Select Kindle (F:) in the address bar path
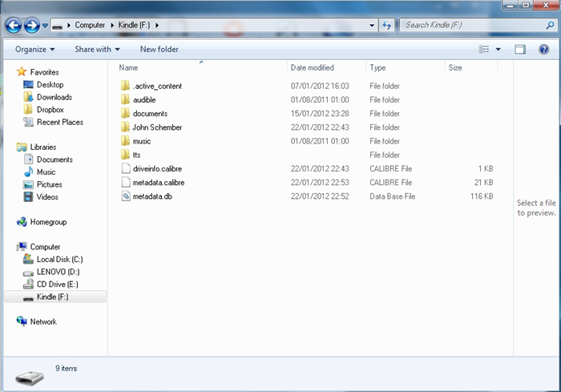Viewport: 561px width, 392px height. (134, 25)
